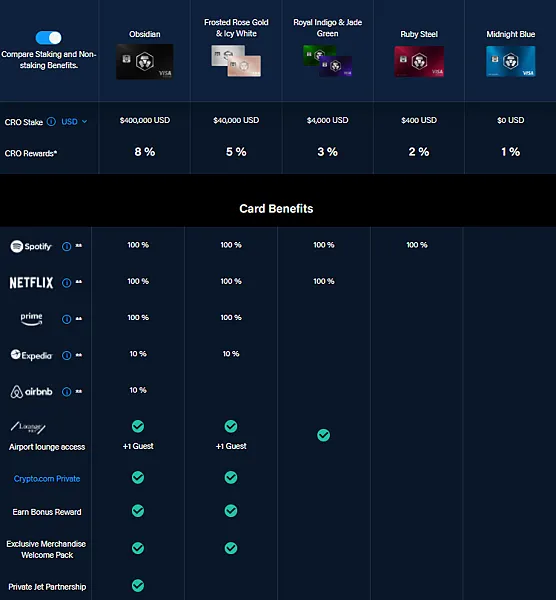Click the 5 % CRO rewards value

236,152
